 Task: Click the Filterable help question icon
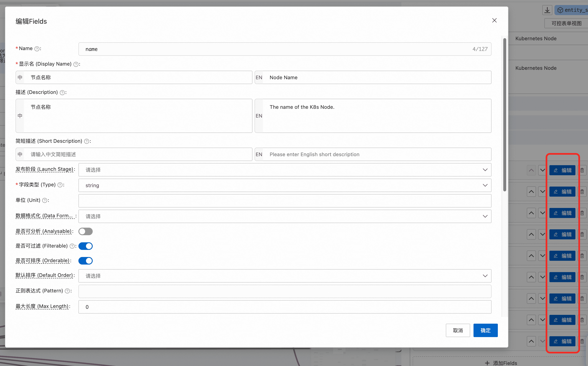[x=72, y=246]
